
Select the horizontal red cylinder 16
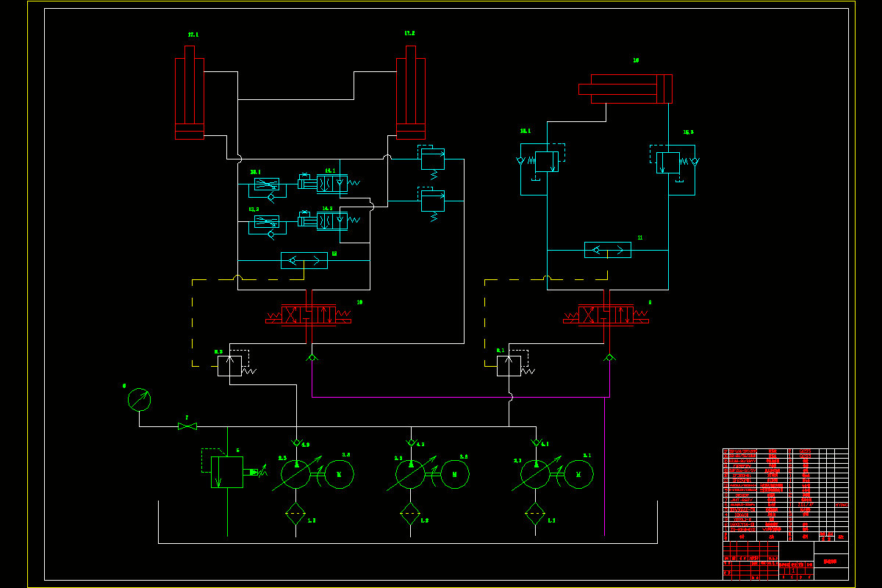tap(625, 89)
